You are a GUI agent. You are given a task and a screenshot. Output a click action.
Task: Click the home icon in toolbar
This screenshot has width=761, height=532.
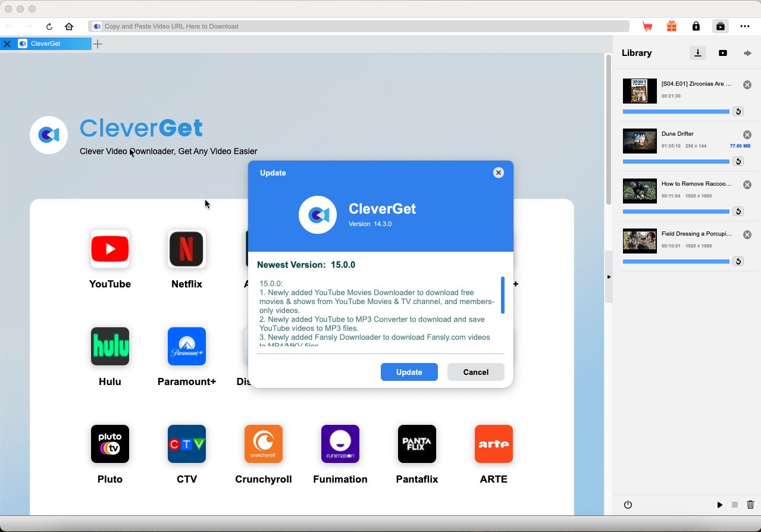tap(69, 26)
